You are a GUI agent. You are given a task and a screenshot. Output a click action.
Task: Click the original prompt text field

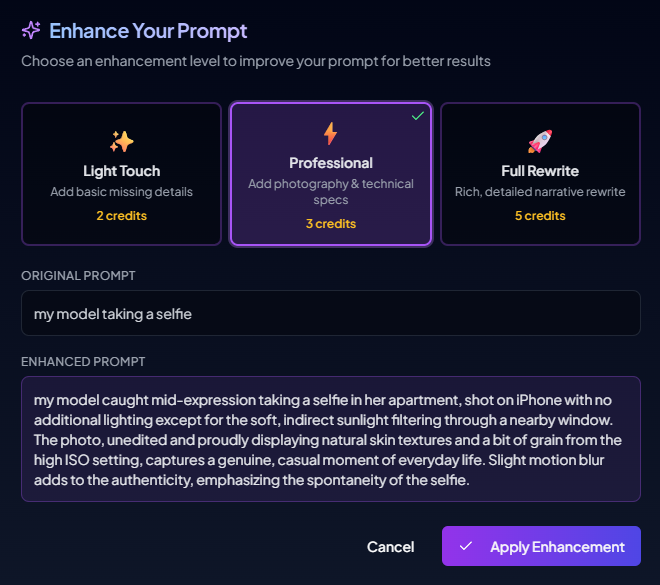click(x=330, y=313)
